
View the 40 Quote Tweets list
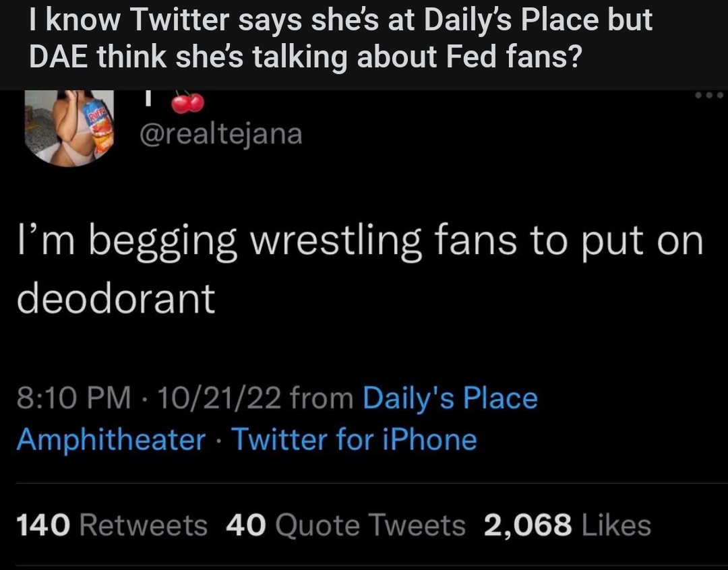(x=346, y=525)
